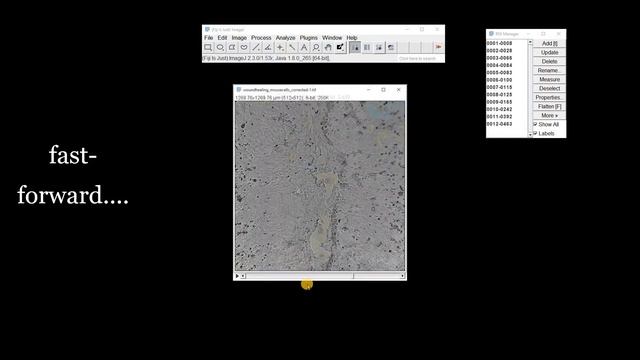Toggle the Show All checkbox
This screenshot has width=640, height=360.
(x=535, y=124)
